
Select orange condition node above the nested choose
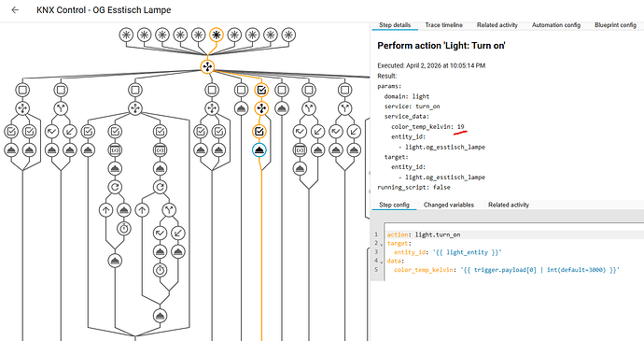tap(261, 90)
